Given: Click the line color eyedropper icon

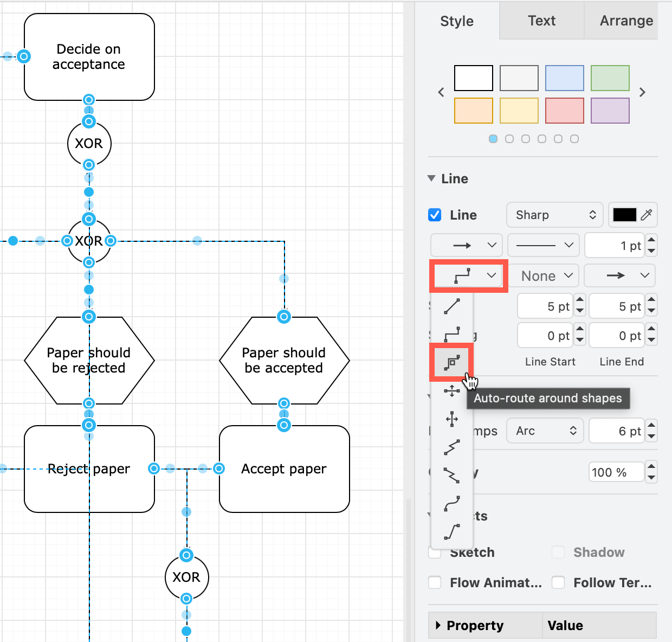Looking at the screenshot, I should click(x=647, y=215).
